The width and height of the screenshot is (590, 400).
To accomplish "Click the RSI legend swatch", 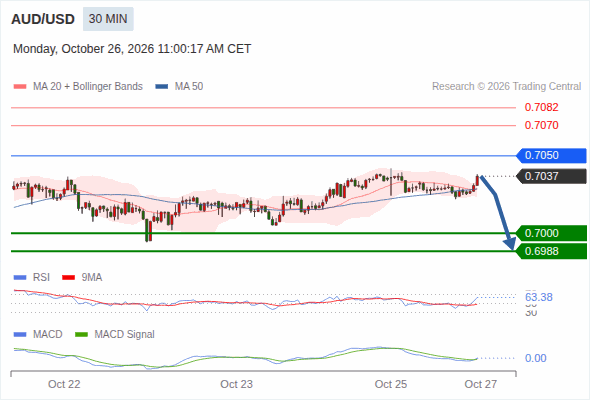I will point(20,278).
